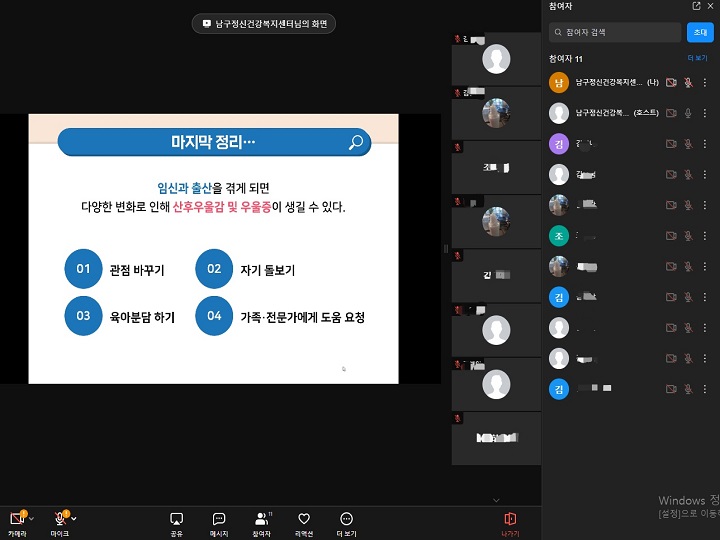
Task: Toggle the microphone icon in the 호스트 row
Action: 688,114
